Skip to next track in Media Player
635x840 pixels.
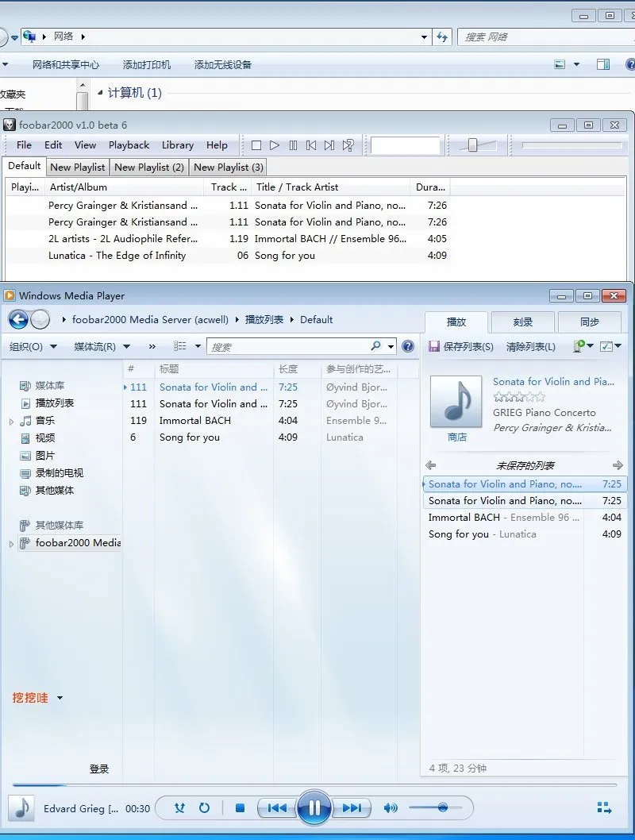352,808
